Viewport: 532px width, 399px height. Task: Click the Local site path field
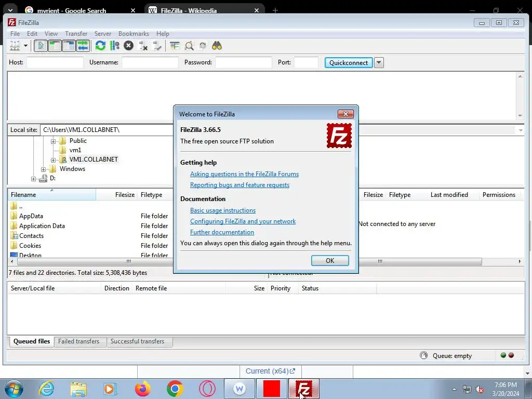tap(107, 130)
